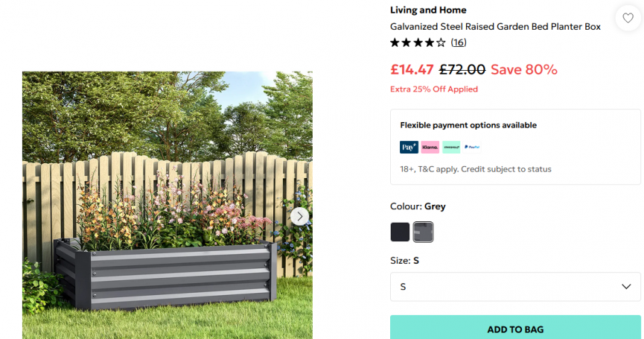Select the mint green Clearpay logo
Screen dimensions: 644x339
pyautogui.click(x=451, y=147)
